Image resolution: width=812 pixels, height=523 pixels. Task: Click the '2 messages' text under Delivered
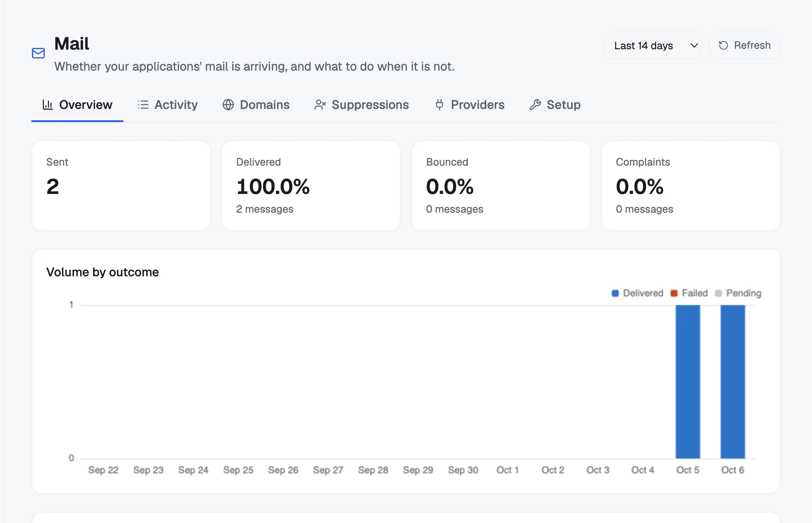[x=265, y=209]
